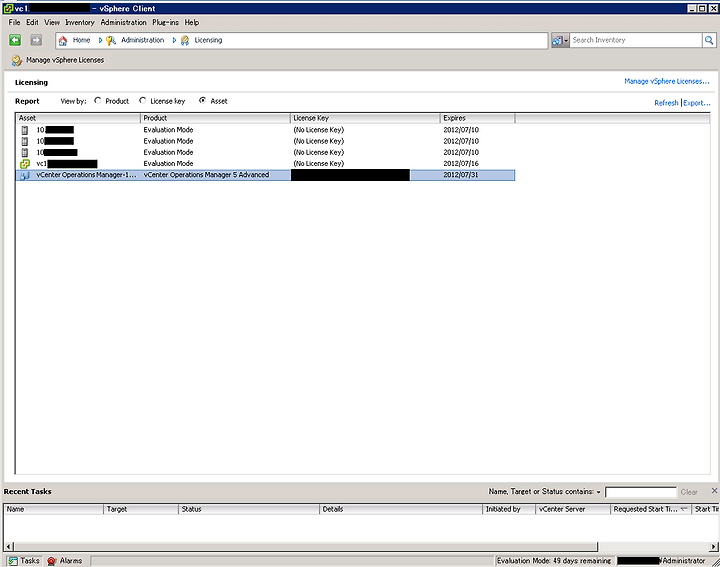Viewport: 720px width, 567px height.
Task: Open the Edit menu
Action: (32, 22)
